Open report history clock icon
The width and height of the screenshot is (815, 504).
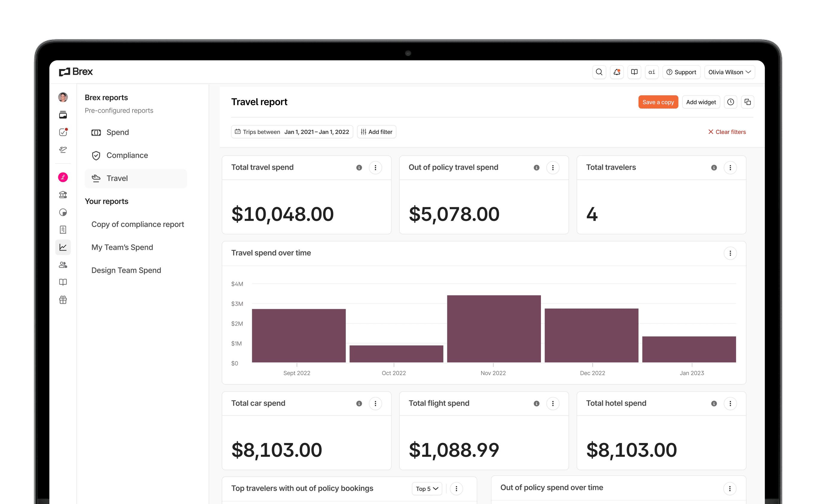pyautogui.click(x=730, y=102)
